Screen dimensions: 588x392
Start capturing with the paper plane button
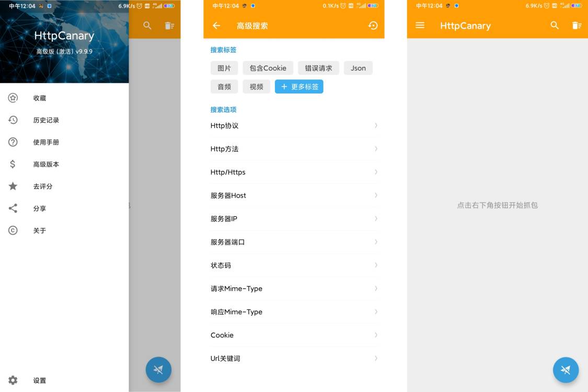566,370
